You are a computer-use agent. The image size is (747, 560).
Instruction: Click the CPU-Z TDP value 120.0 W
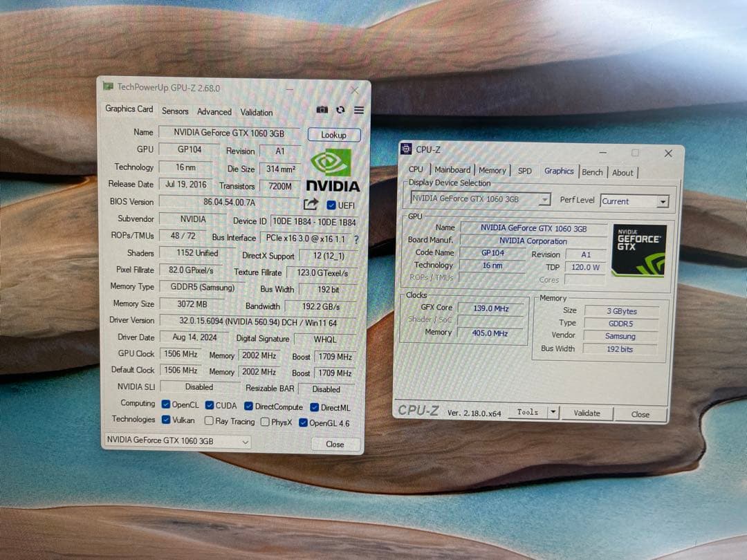[586, 267]
